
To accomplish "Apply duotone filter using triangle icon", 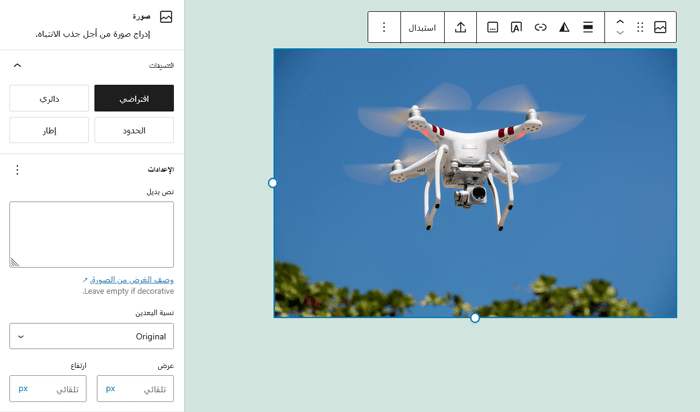I will point(564,27).
